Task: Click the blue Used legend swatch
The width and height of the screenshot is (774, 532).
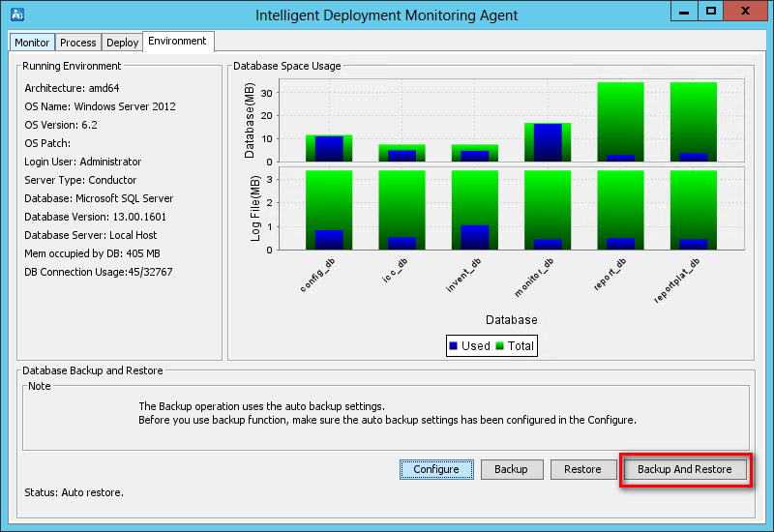Action: point(453,346)
